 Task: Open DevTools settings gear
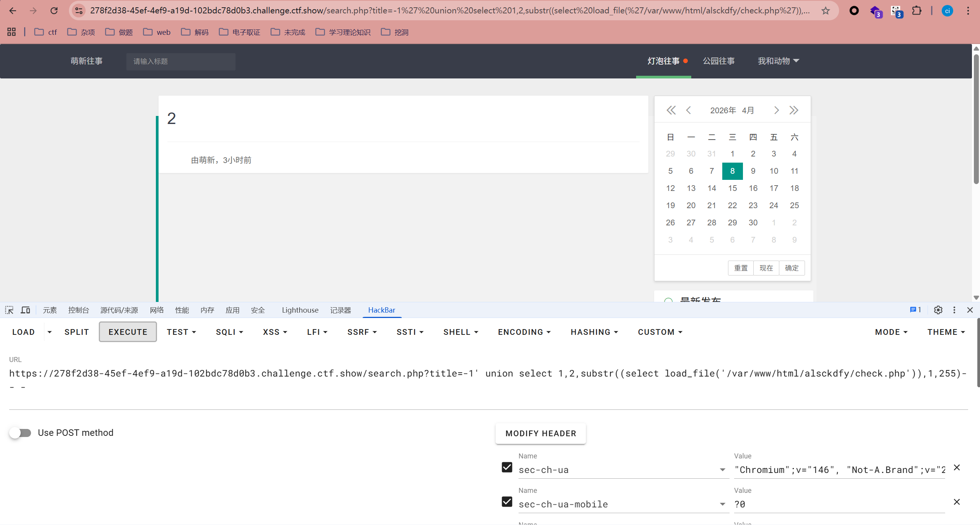point(938,310)
